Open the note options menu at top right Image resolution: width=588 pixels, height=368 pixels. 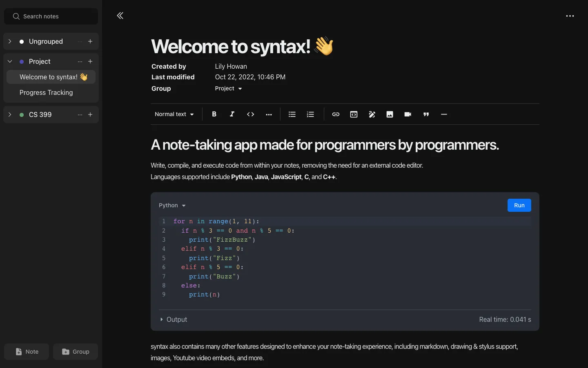tap(570, 16)
